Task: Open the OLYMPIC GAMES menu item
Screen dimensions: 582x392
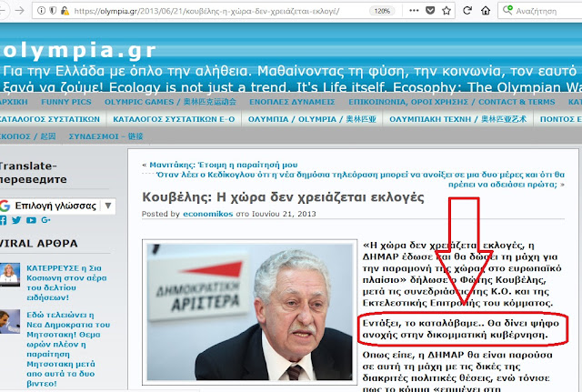Action: click(170, 102)
